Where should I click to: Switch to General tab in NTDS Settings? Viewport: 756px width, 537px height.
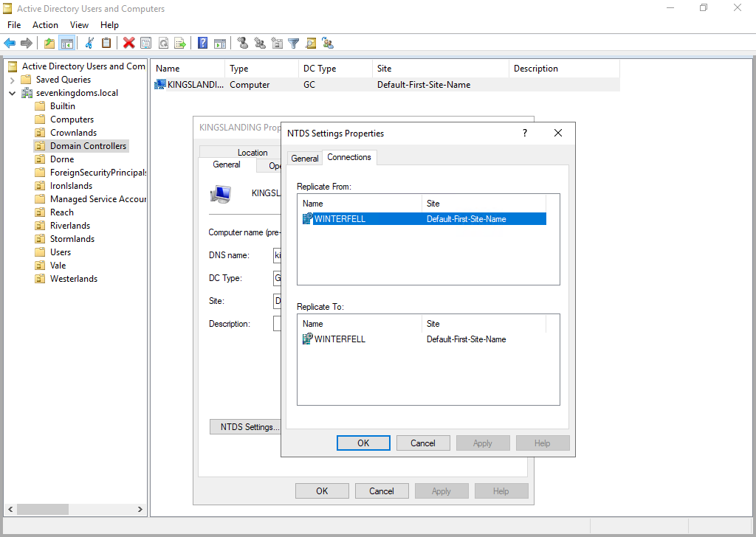coord(304,159)
